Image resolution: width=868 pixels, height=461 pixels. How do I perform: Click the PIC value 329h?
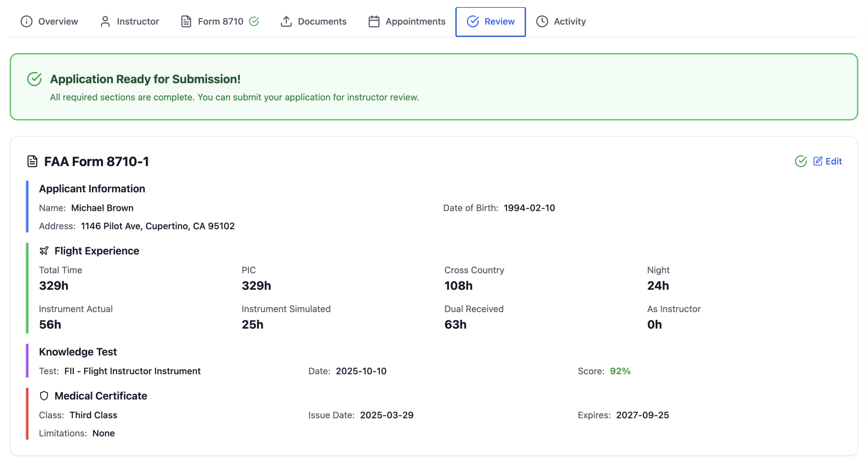pos(256,286)
